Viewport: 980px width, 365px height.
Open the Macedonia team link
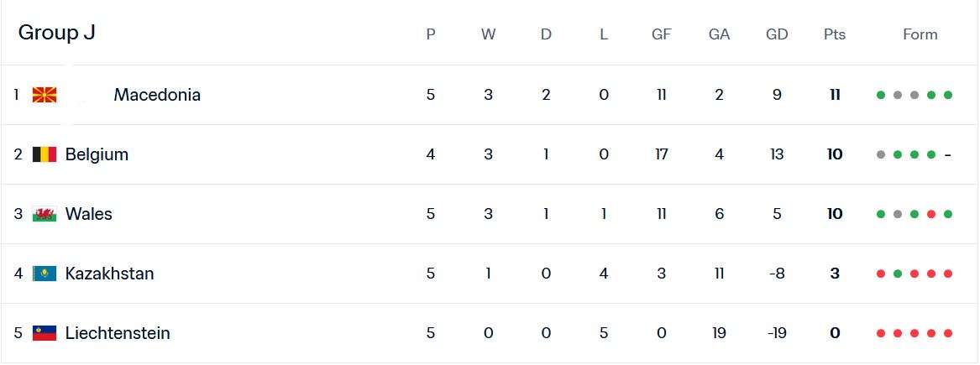click(157, 95)
